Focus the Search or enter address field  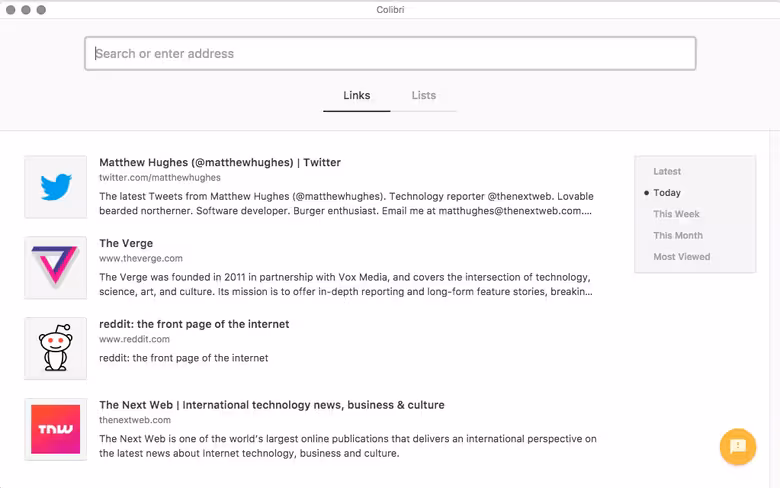click(390, 53)
